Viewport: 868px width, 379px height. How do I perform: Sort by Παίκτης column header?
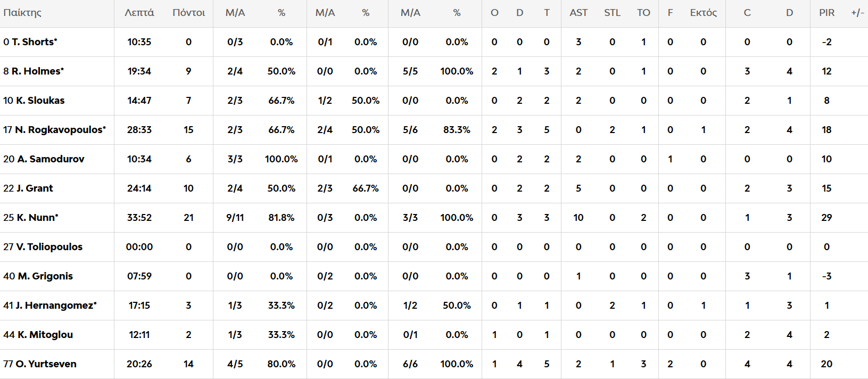tap(22, 13)
